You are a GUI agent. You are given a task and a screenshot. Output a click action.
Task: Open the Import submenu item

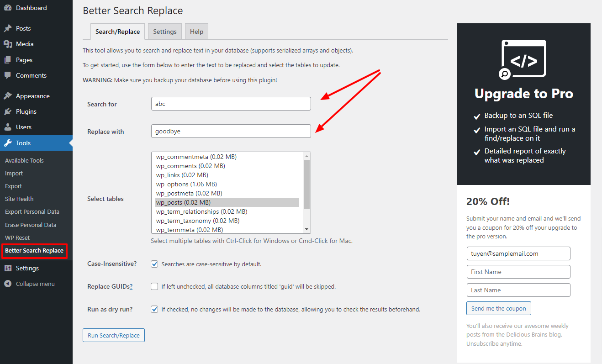coord(14,173)
